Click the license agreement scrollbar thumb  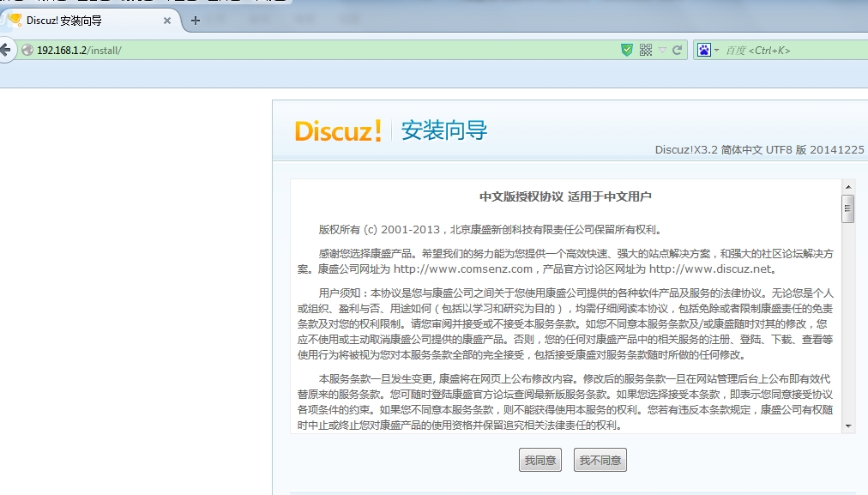click(x=847, y=208)
